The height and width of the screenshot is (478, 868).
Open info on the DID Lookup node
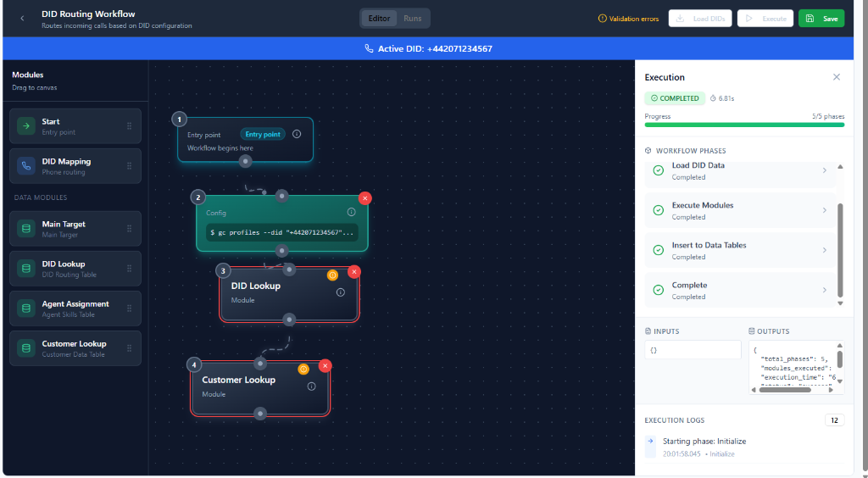(x=341, y=292)
